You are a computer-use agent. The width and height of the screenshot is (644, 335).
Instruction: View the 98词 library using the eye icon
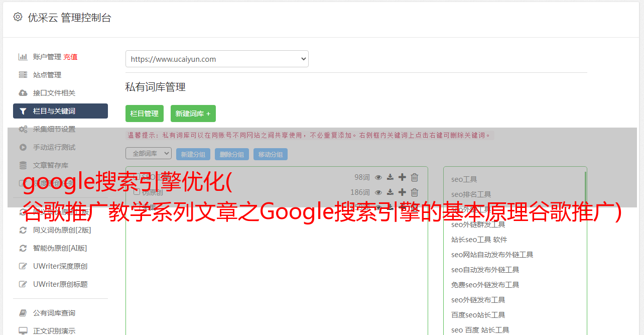click(378, 177)
